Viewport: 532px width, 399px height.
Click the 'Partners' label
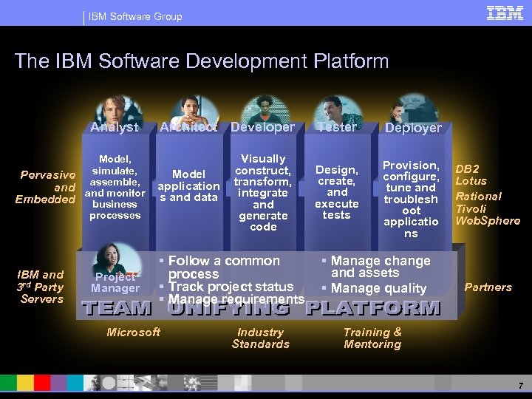click(x=488, y=287)
